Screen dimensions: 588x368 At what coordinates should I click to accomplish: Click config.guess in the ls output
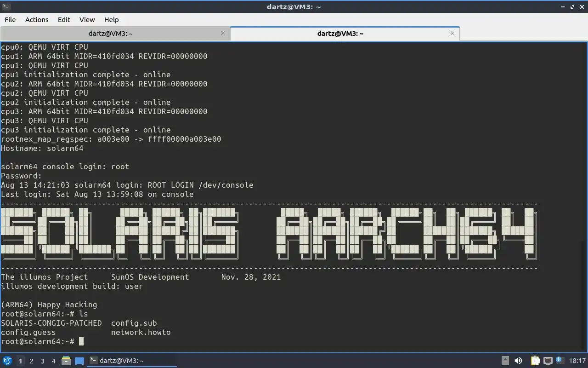point(28,332)
